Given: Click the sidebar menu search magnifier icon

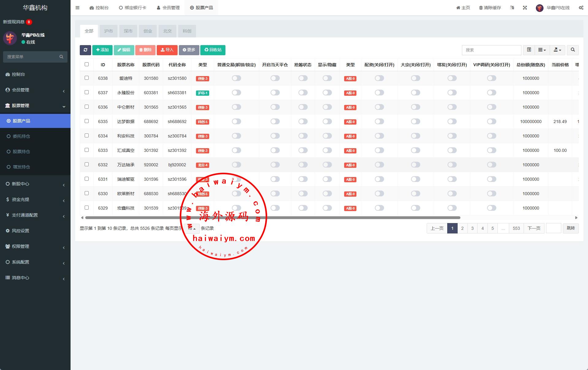Looking at the screenshot, I should (61, 57).
